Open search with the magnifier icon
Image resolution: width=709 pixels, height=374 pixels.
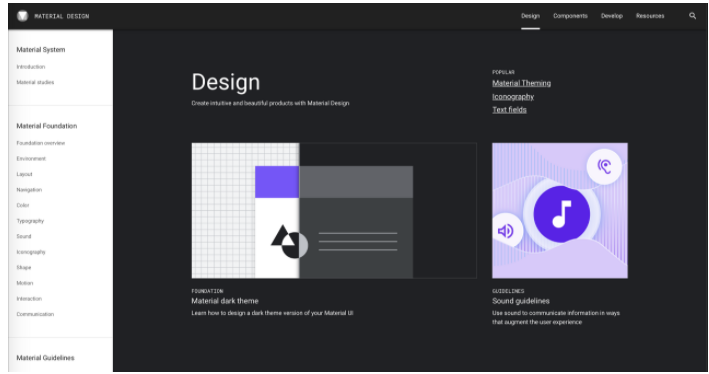coord(692,16)
